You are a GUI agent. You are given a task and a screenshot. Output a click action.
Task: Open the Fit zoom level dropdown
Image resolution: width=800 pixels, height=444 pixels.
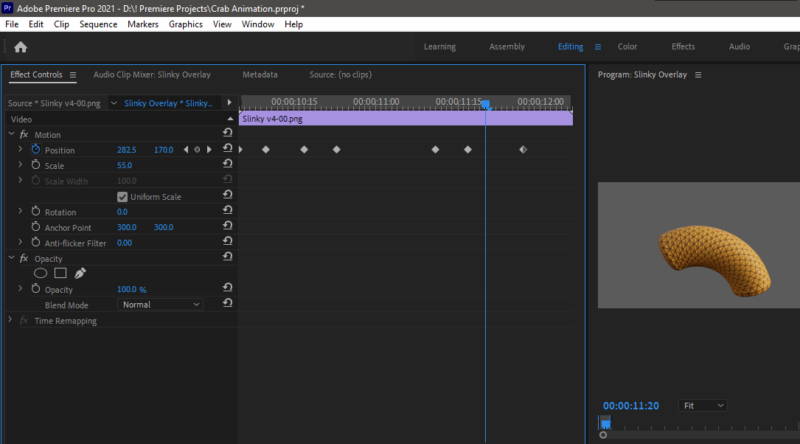point(703,406)
